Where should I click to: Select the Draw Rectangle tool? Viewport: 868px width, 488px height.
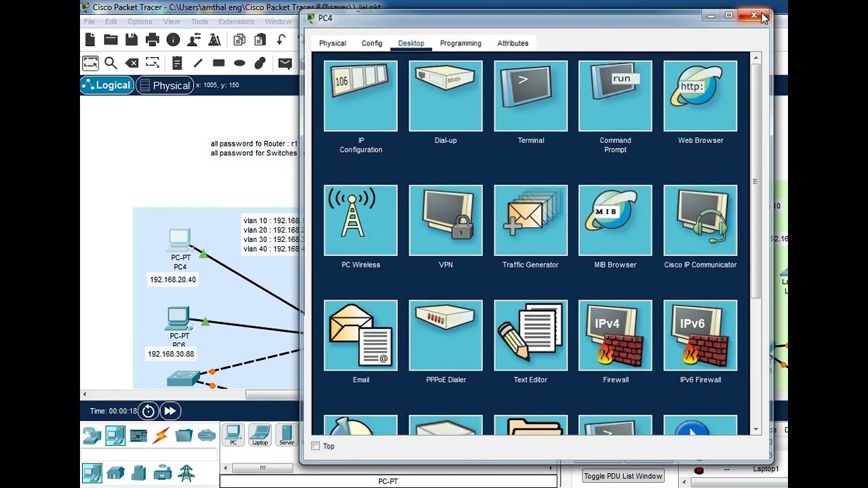(218, 63)
